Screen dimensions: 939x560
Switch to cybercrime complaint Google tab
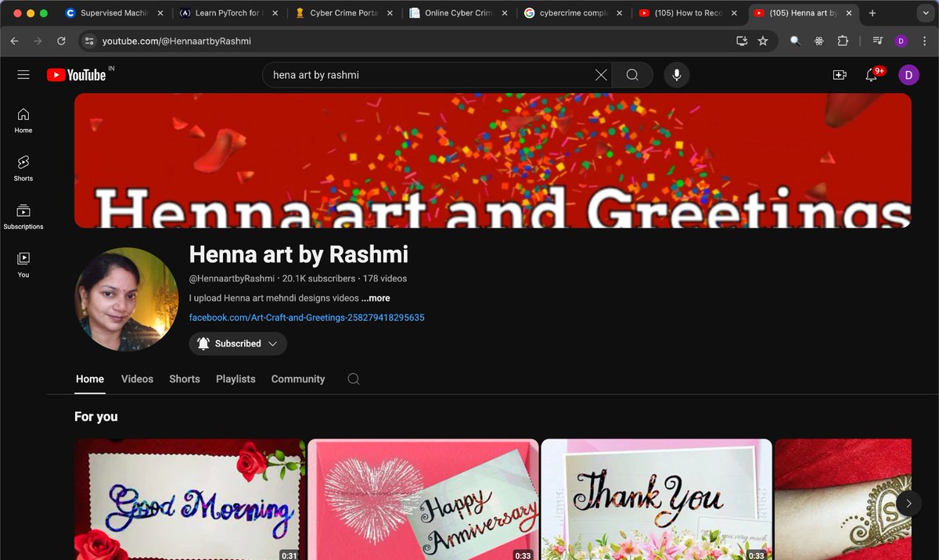point(573,13)
